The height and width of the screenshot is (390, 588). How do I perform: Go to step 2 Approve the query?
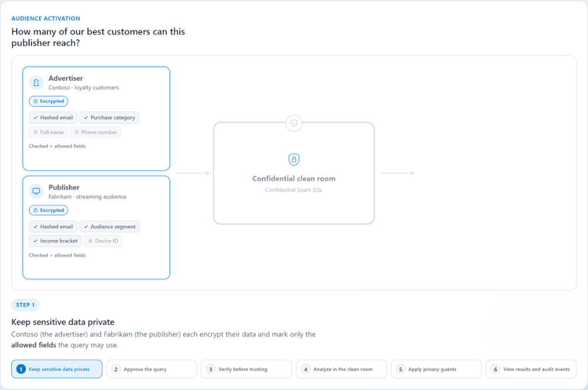[x=151, y=369]
